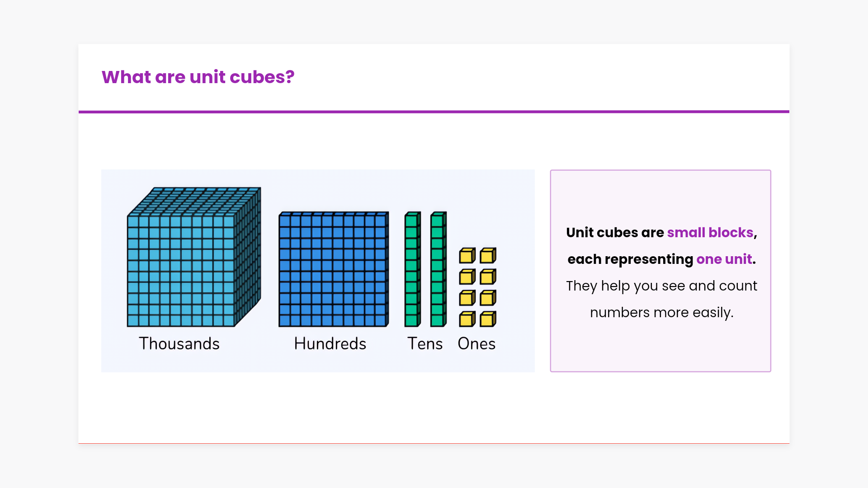Click the right green Tens rod
Screen dimensions: 868x488
(x=438, y=269)
